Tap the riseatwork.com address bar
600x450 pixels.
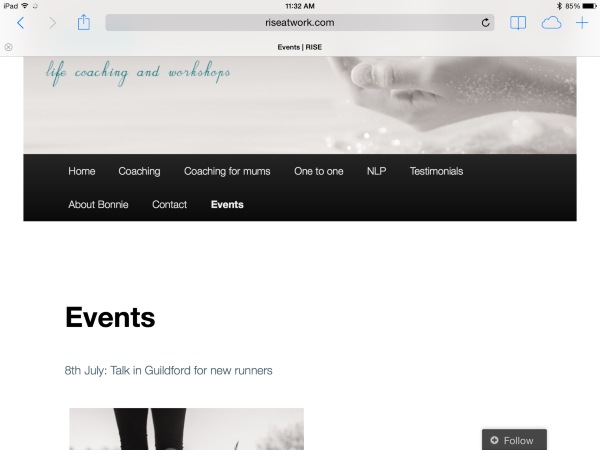tap(300, 23)
